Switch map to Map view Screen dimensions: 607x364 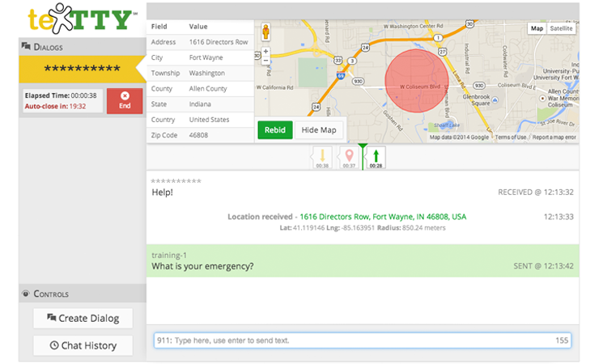coord(537,28)
